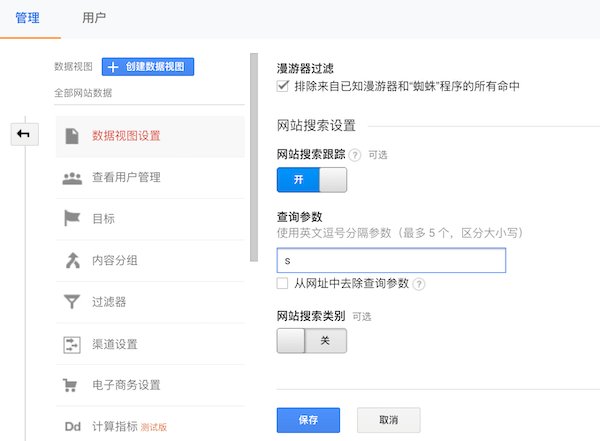Switch to the 用户 tab
Screen dimensions: 600x441
click(x=94, y=18)
